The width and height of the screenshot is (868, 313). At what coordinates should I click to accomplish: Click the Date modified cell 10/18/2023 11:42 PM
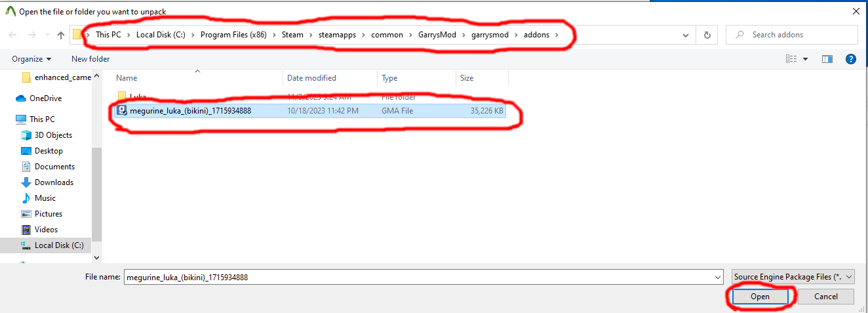point(323,111)
